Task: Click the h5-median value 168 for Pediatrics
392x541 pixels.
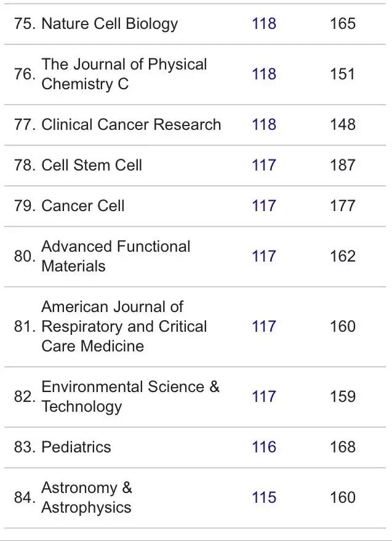Action: tap(343, 447)
